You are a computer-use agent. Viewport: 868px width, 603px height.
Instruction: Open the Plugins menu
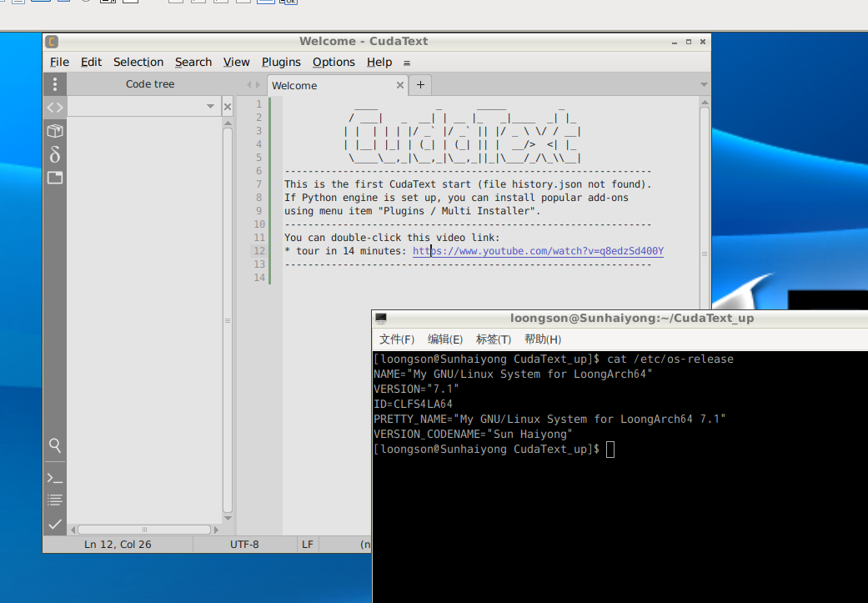point(281,63)
